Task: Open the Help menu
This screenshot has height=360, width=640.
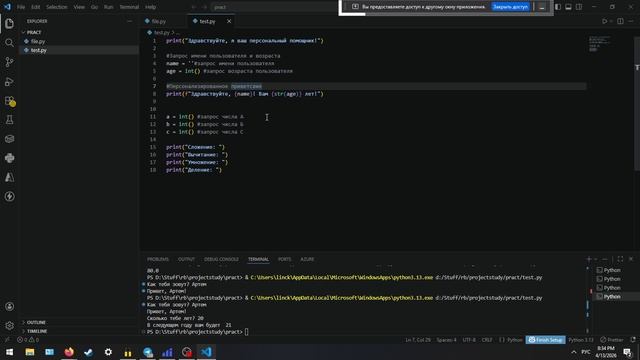Action: 151,7
